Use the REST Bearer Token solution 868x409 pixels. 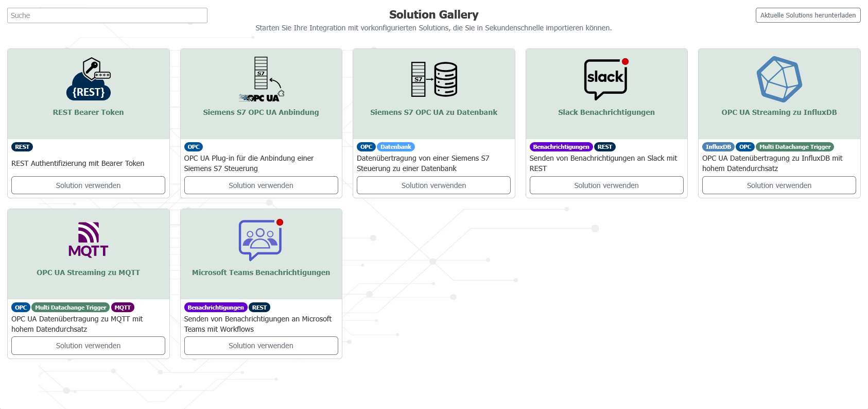click(89, 185)
